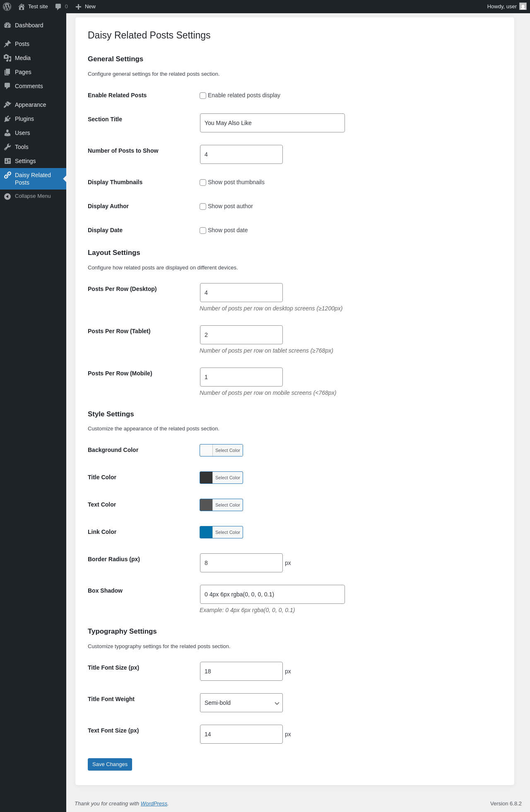Screen dimensions: 530x812
Task: Open the Appearance menu
Action: coord(30,105)
